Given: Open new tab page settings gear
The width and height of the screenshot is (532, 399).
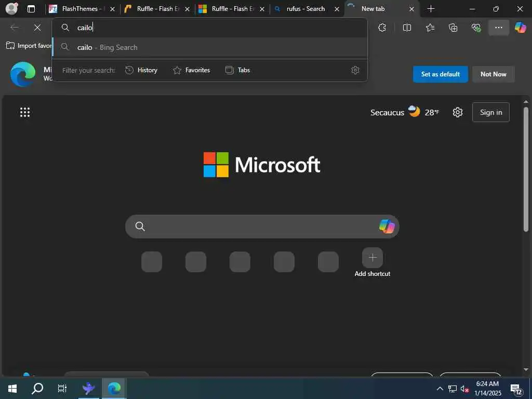Looking at the screenshot, I should pos(457,112).
